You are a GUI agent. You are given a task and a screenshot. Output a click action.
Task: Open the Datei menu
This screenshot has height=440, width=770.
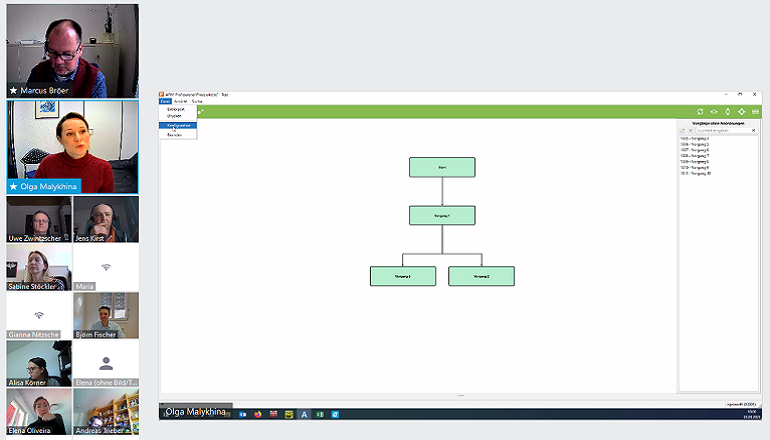[x=165, y=101]
